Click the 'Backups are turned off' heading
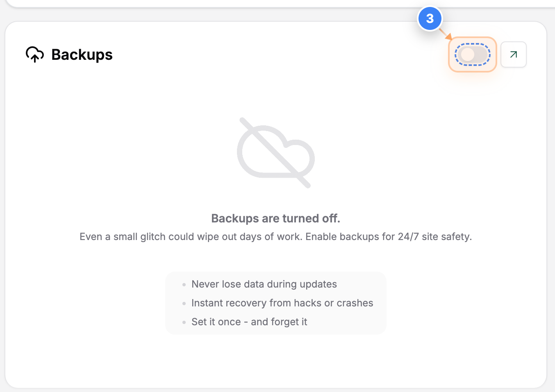Viewport: 555px width, 392px height. pos(276,218)
